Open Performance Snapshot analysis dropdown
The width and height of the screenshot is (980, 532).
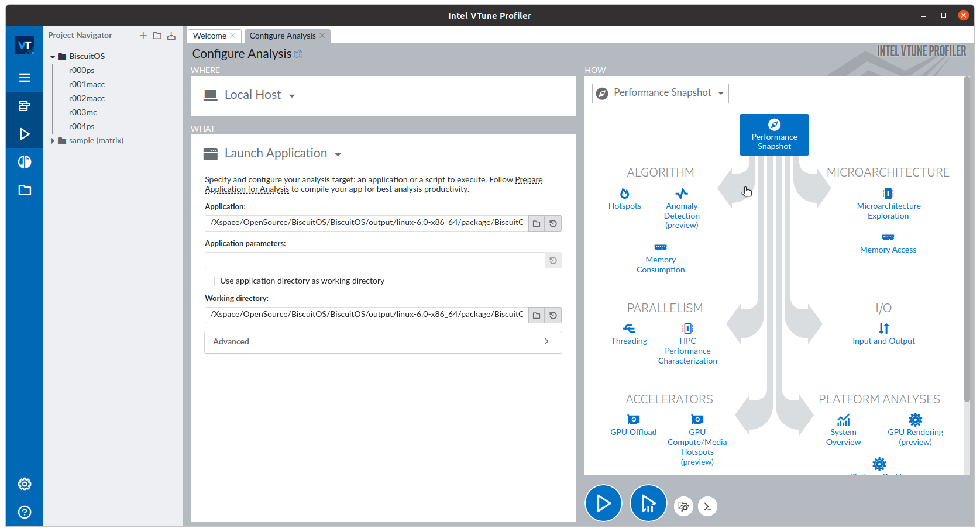point(660,93)
